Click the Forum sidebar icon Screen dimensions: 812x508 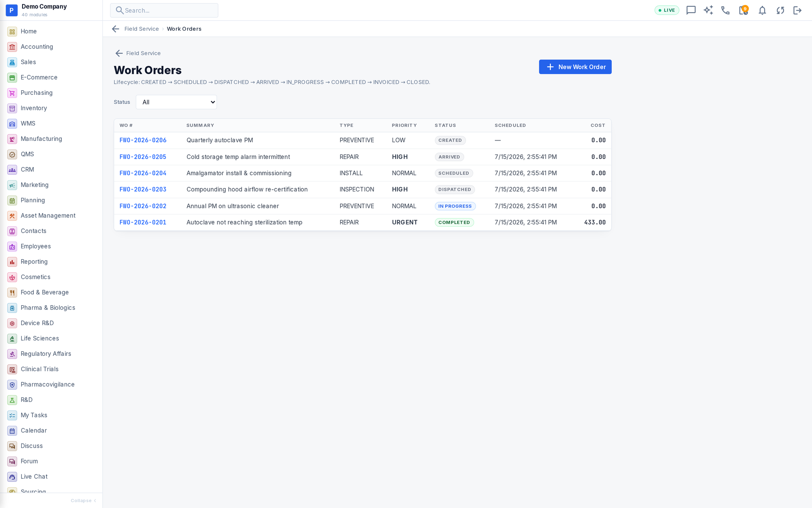(x=12, y=461)
